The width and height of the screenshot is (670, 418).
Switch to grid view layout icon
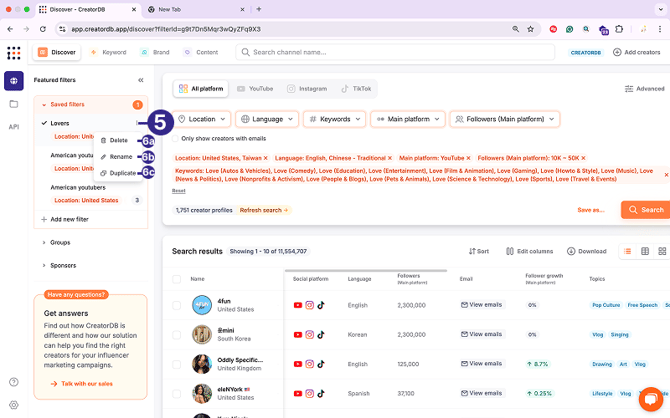click(x=662, y=251)
